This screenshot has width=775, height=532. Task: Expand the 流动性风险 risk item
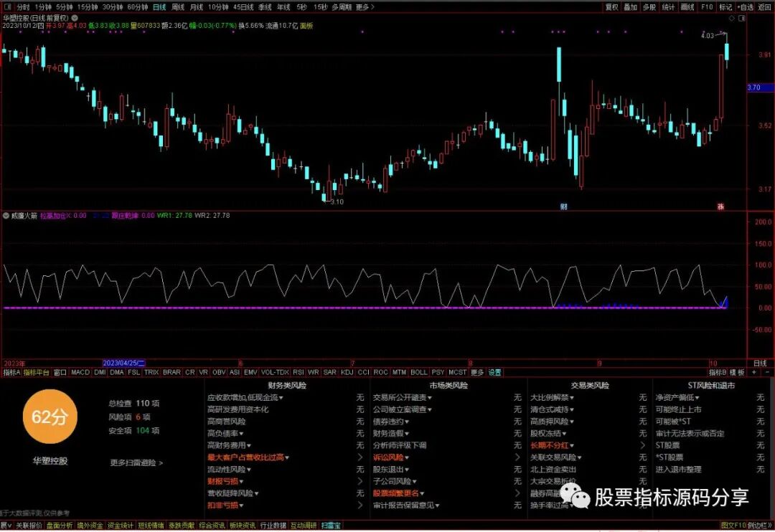[x=230, y=470]
